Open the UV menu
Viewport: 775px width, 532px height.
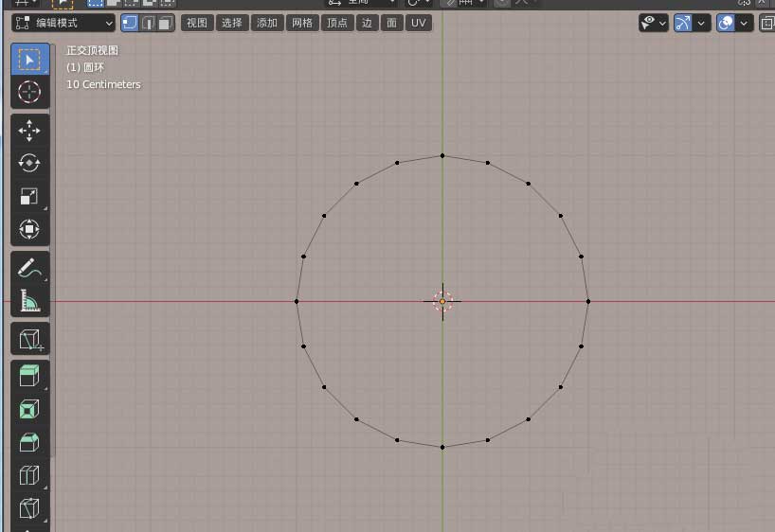(418, 23)
